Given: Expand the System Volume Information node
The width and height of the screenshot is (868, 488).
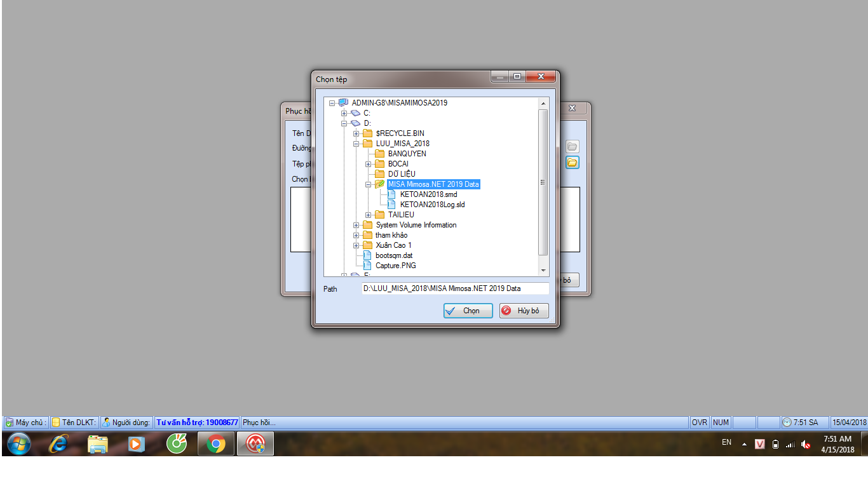Looking at the screenshot, I should pos(356,225).
